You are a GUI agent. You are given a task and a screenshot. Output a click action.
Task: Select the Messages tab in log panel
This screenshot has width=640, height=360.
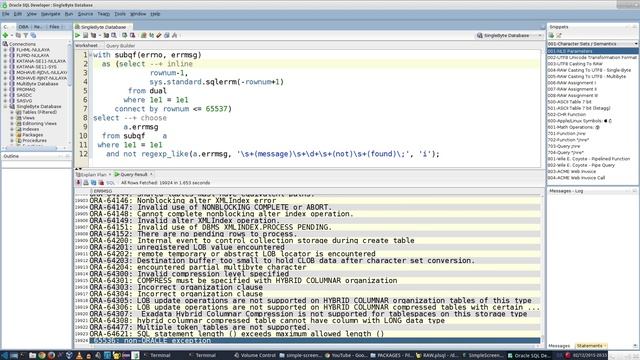tap(559, 346)
